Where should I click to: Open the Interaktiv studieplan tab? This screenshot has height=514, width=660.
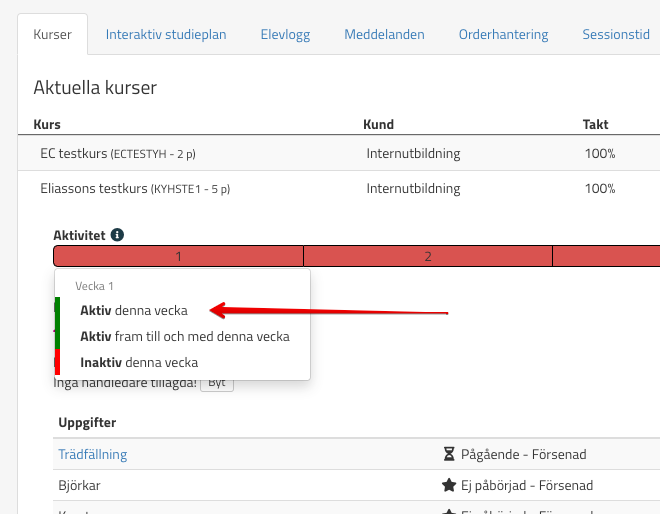pyautogui.click(x=166, y=34)
